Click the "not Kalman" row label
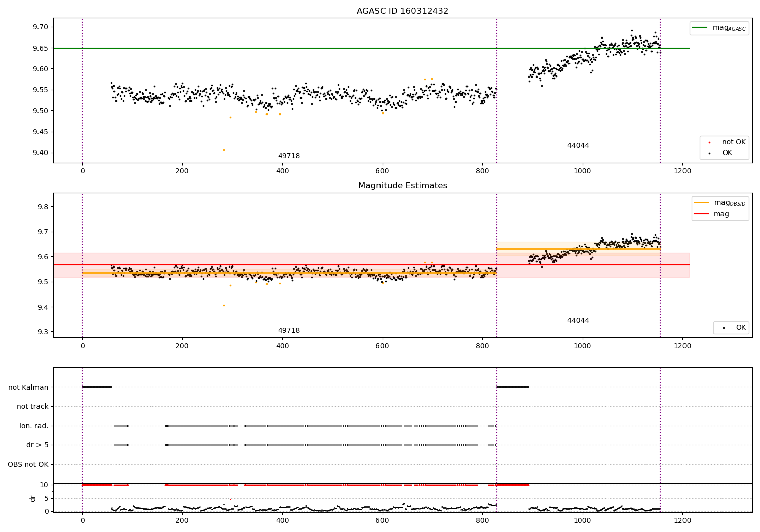Viewport: 760px width, 532px height. click(28, 387)
